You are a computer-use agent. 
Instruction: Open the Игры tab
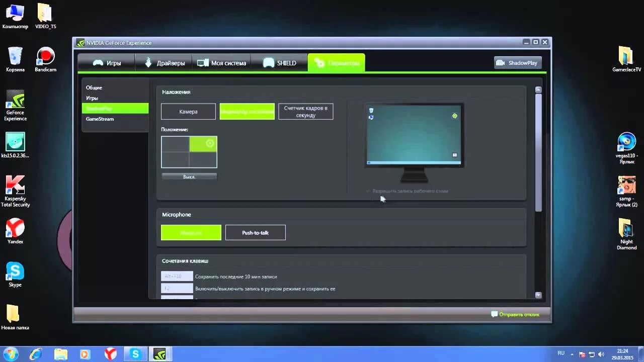pos(106,63)
